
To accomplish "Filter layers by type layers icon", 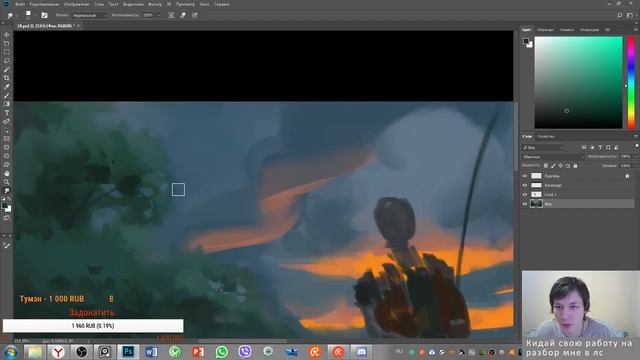I will point(600,147).
